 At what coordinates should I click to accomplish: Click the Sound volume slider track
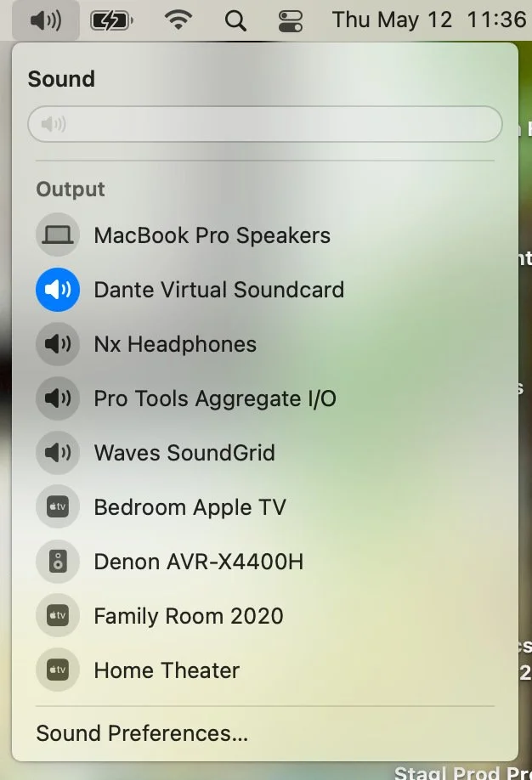pos(265,124)
